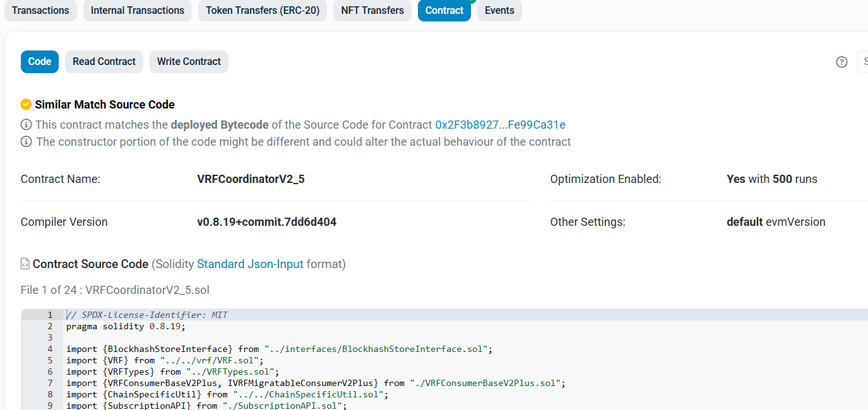The image size is (868, 410).
Task: Follow the Standard Json-Input link
Action: pos(250,264)
